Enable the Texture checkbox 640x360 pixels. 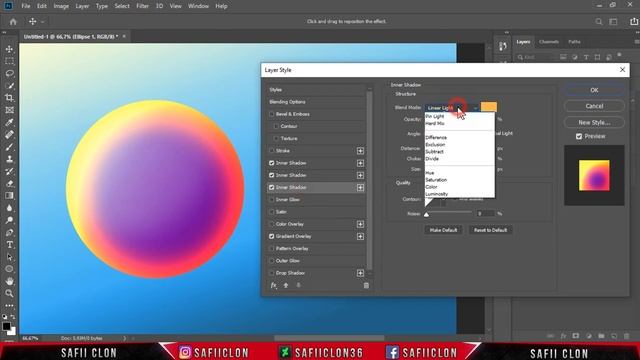[x=276, y=139]
